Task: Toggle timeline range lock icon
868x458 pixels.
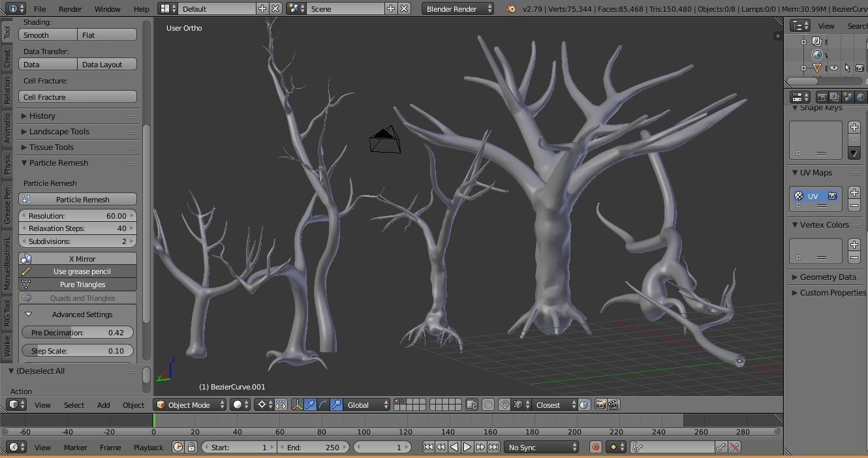Action: pyautogui.click(x=191, y=447)
